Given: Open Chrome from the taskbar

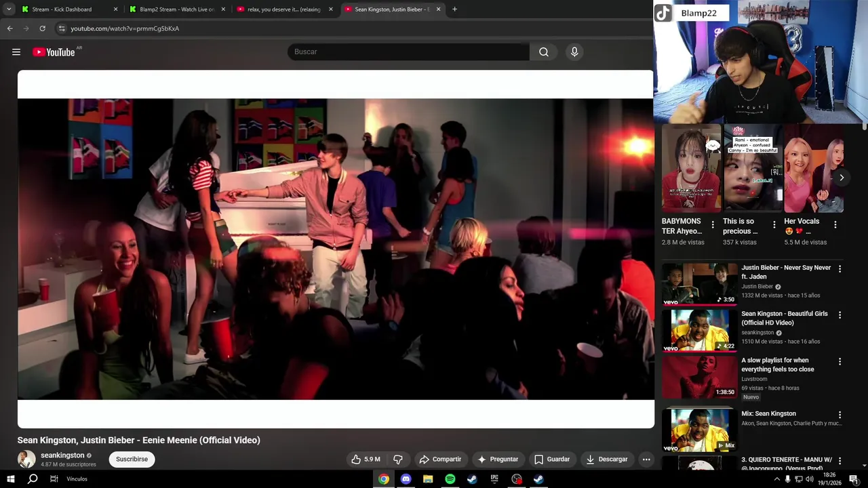Looking at the screenshot, I should (x=384, y=479).
